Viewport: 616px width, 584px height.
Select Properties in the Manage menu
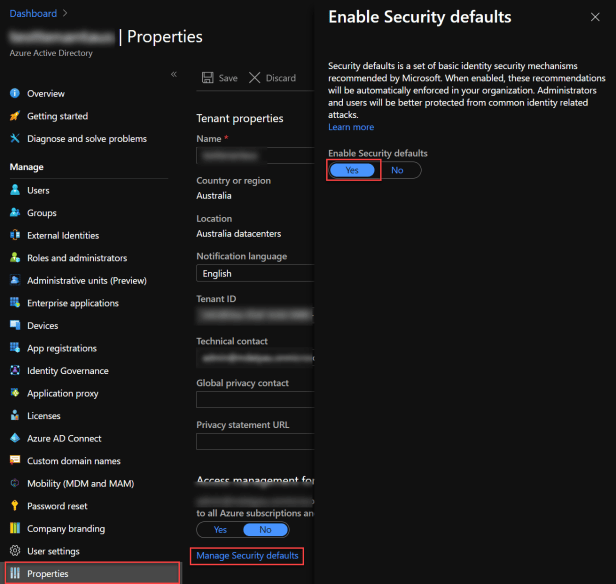pyautogui.click(x=93, y=573)
